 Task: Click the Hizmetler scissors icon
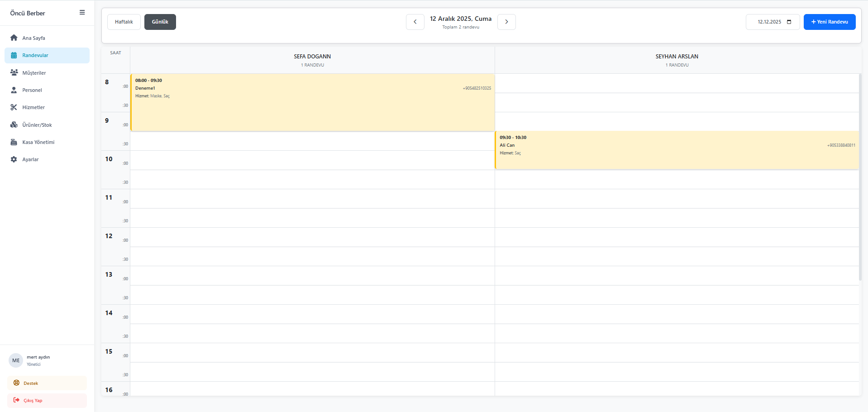pyautogui.click(x=14, y=107)
